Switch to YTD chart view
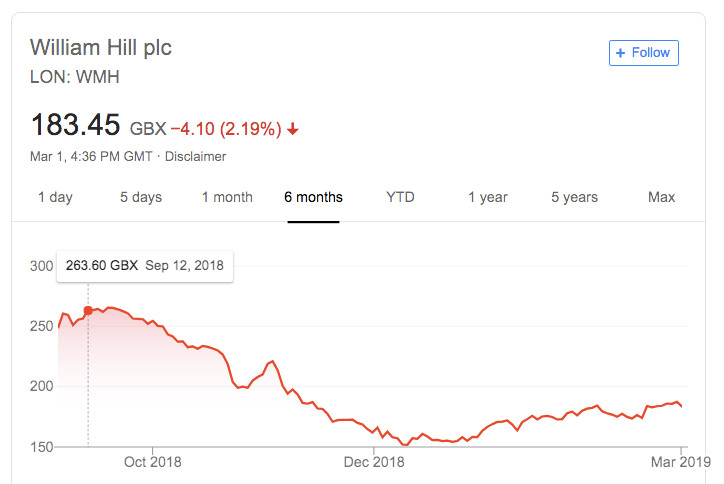 point(400,197)
